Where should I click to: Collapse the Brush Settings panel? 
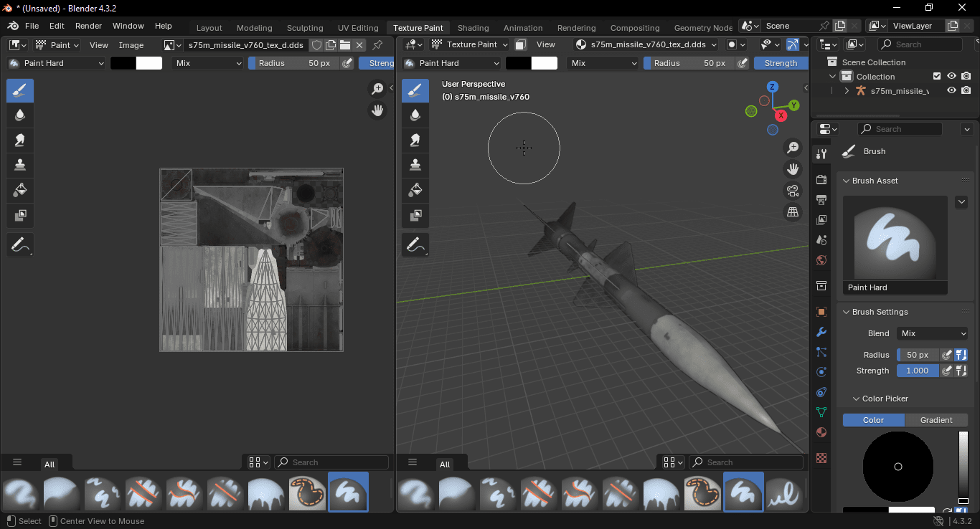847,312
